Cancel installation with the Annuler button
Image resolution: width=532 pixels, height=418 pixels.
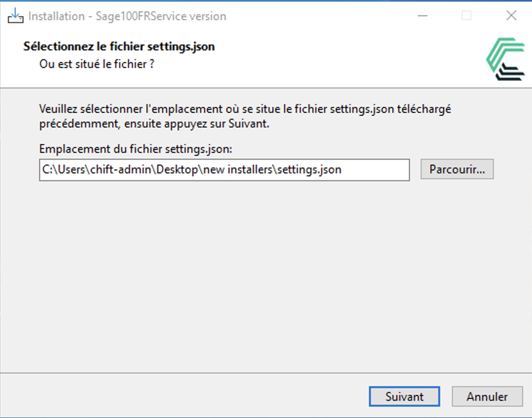pyautogui.click(x=487, y=396)
